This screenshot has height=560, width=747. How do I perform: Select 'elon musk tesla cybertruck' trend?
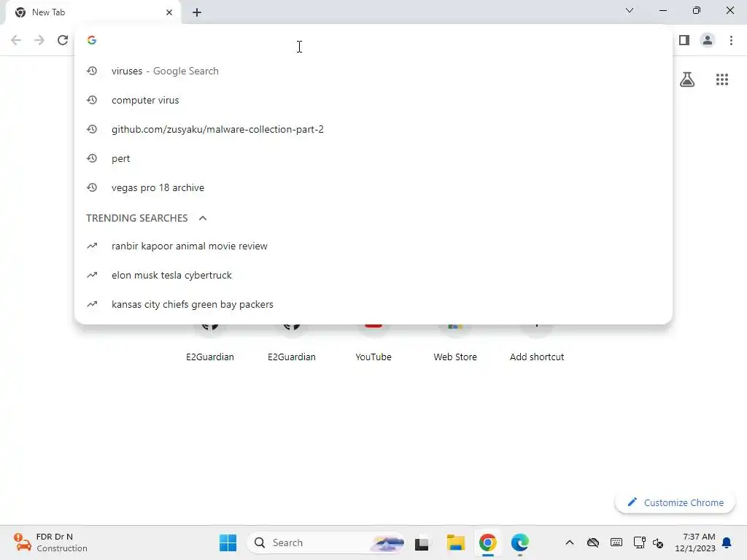point(373,275)
